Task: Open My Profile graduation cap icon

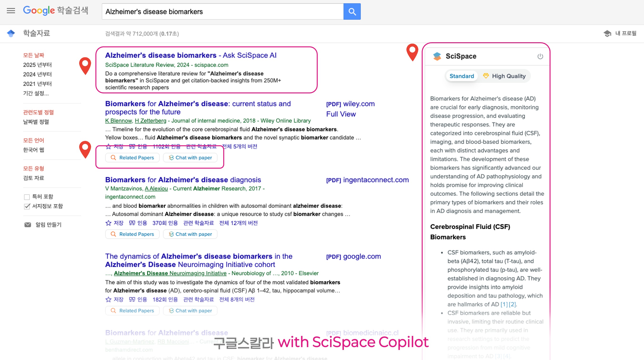Action: click(607, 33)
